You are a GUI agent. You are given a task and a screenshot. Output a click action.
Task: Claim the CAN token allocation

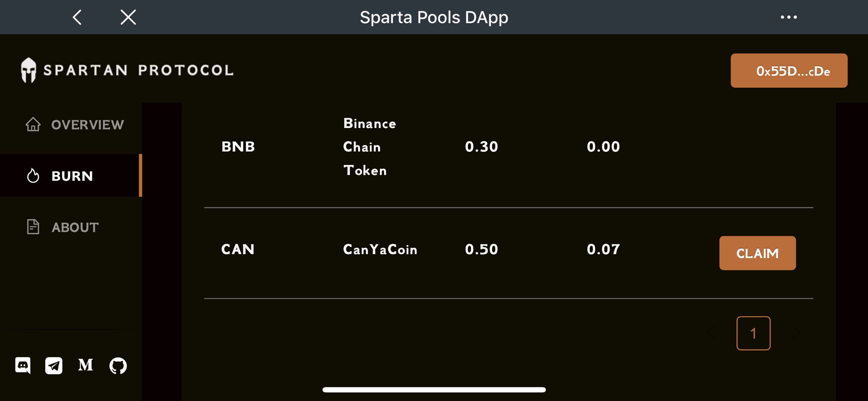coord(757,253)
